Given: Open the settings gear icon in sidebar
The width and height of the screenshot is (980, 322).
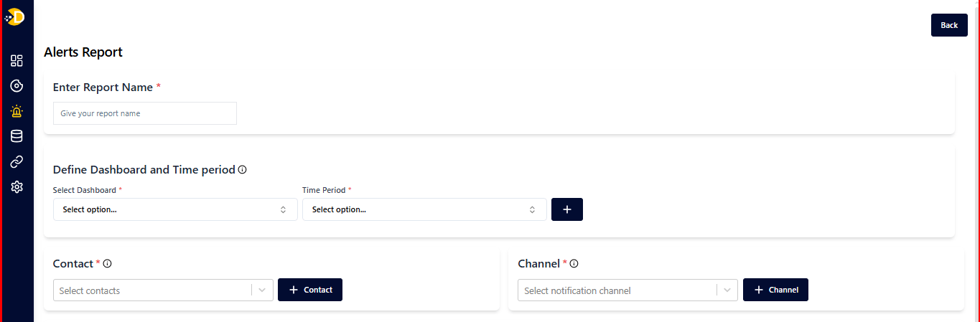Looking at the screenshot, I should click(17, 186).
